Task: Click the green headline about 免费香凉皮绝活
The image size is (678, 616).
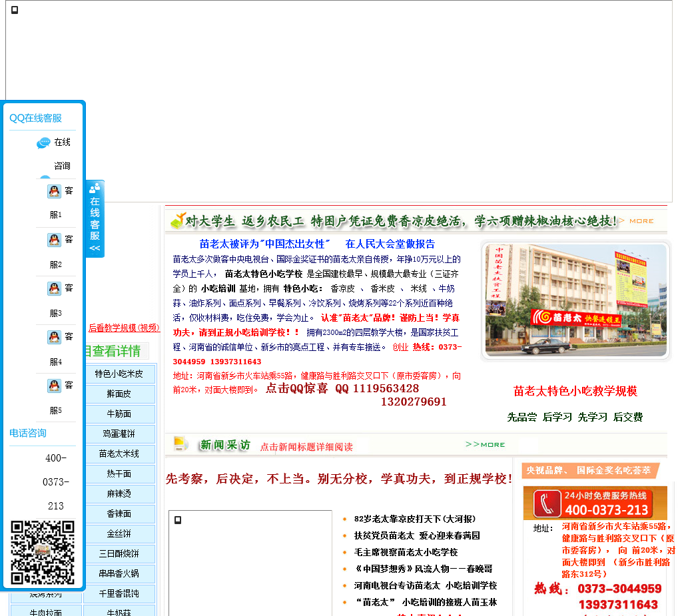Action: click(401, 221)
